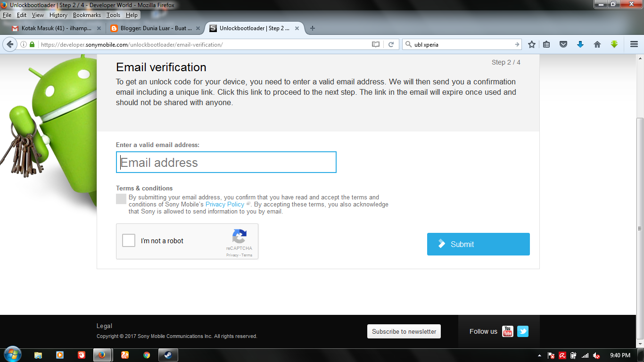
Task: Click the site info icon in URL bar
Action: [24, 44]
